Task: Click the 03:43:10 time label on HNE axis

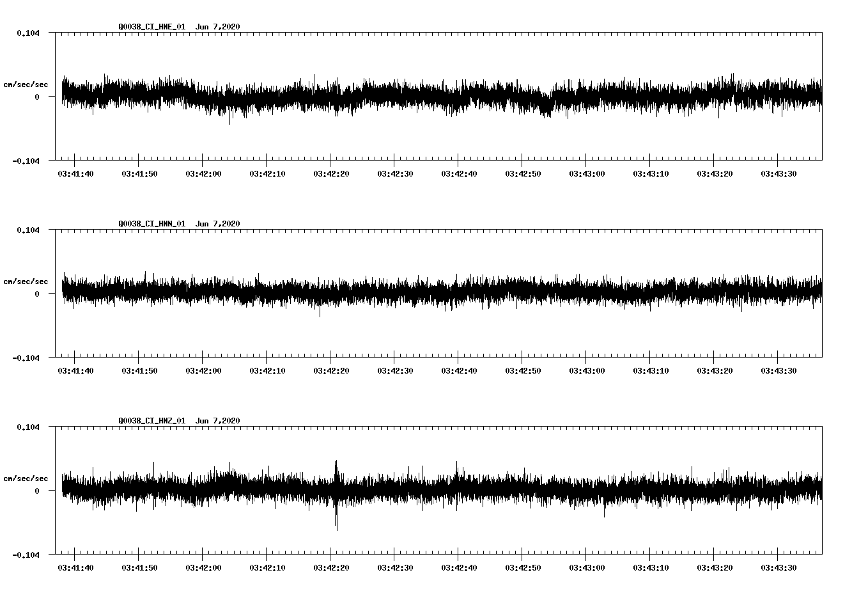Action: click(651, 173)
